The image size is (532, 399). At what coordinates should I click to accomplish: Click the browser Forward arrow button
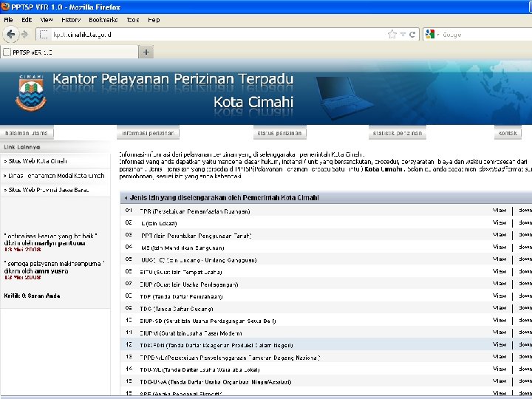[x=24, y=34]
